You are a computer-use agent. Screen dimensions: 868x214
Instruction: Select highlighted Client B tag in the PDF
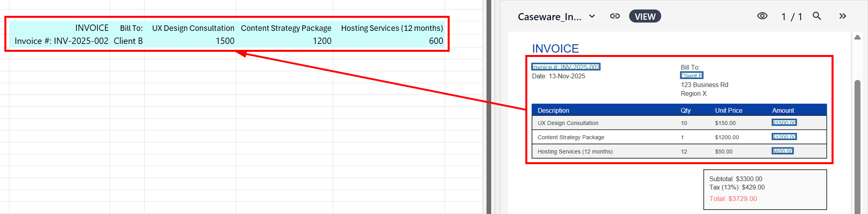[692, 76]
